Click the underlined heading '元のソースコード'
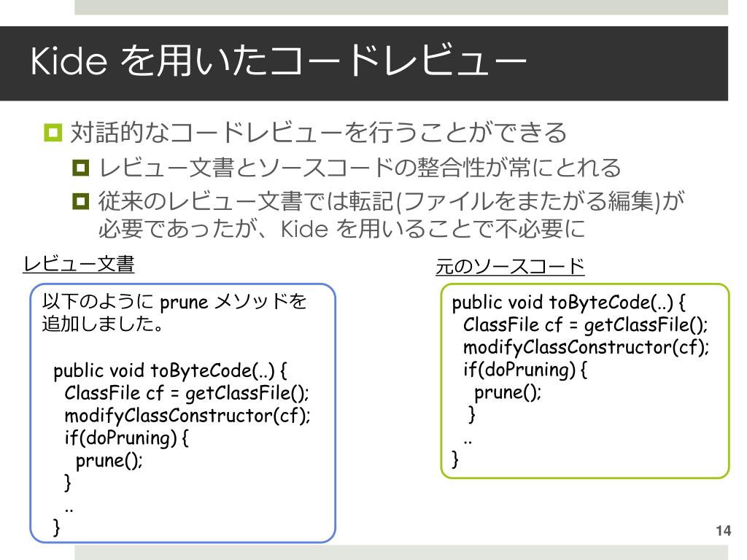 pyautogui.click(x=510, y=265)
